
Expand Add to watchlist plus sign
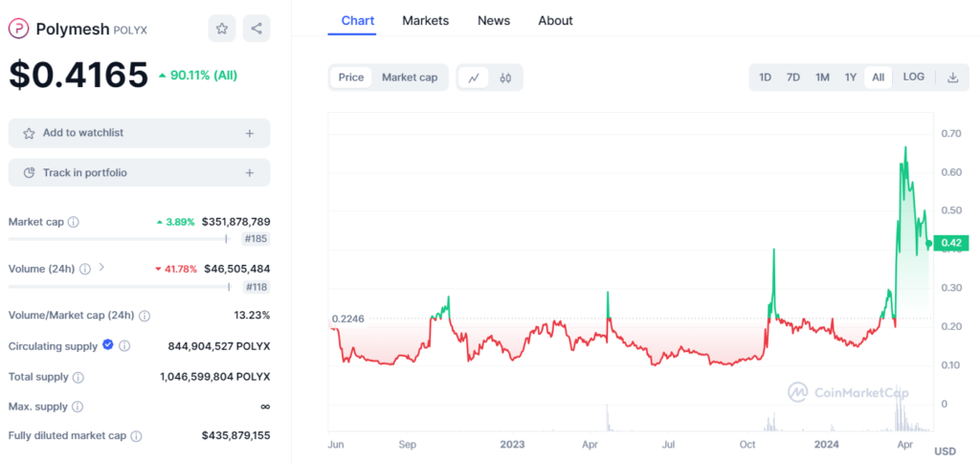point(250,134)
